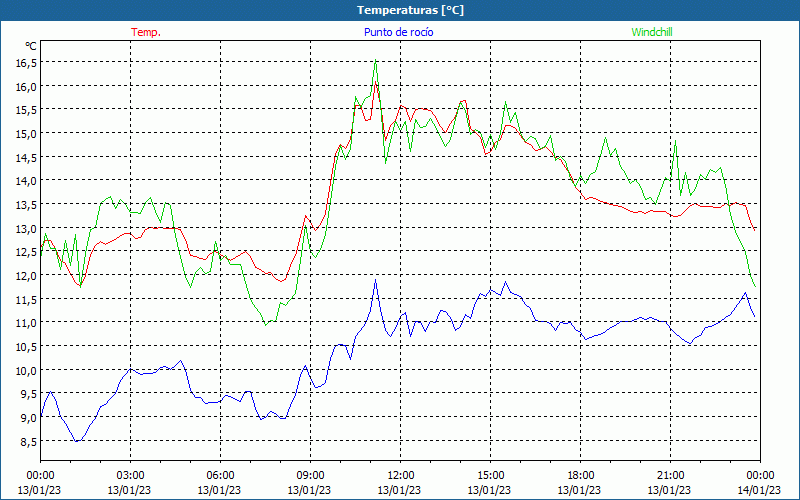Click the 9,0 y-axis value
The image size is (800, 500).
[x=29, y=418]
